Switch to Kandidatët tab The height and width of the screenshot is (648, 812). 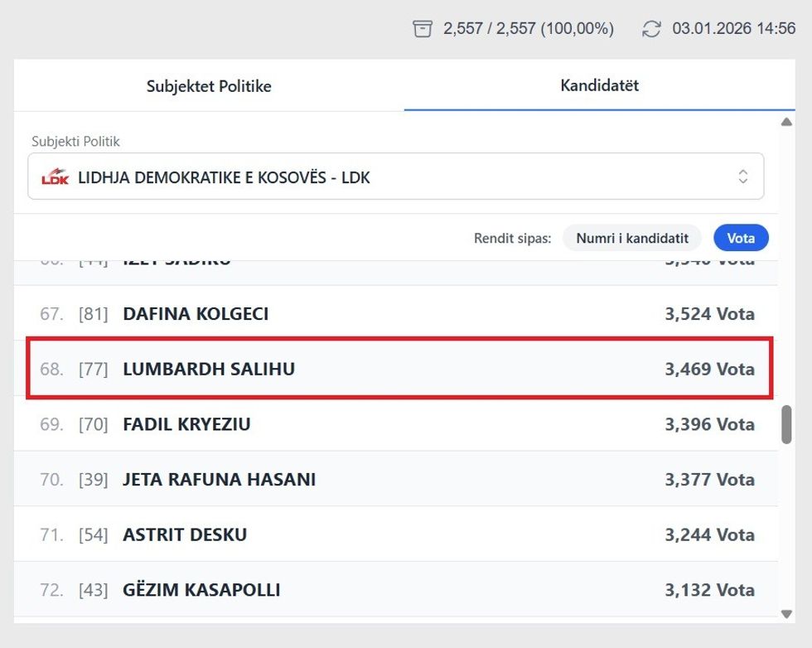click(x=599, y=86)
